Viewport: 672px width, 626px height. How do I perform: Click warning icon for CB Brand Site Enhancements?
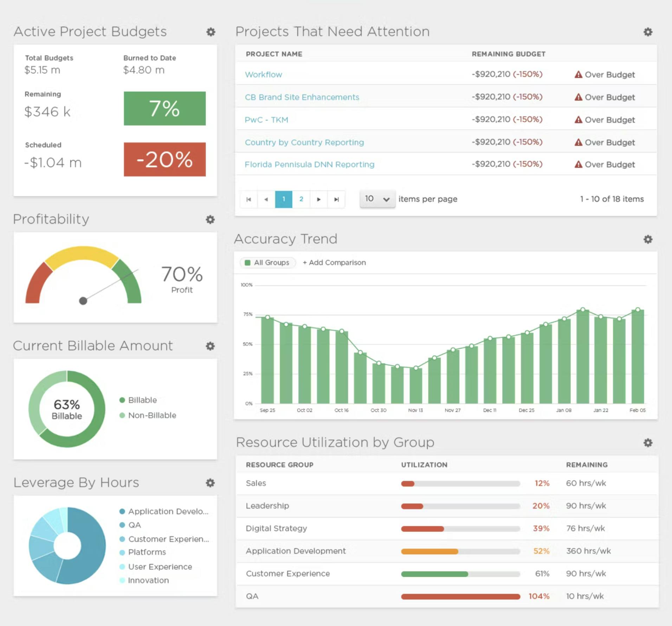(x=578, y=97)
